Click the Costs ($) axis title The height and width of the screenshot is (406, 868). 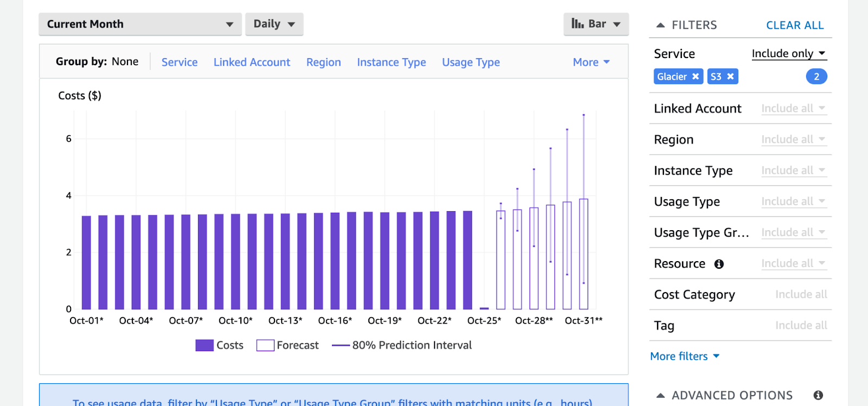tap(80, 96)
